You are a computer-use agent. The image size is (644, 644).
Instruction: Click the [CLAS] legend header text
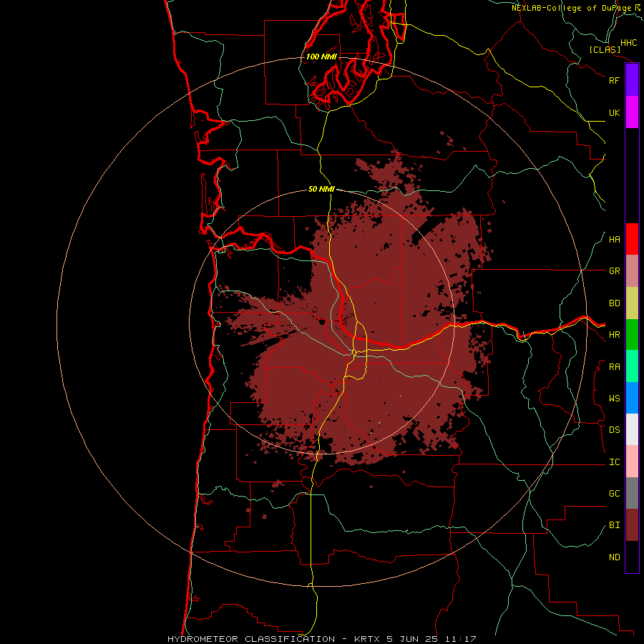click(605, 49)
